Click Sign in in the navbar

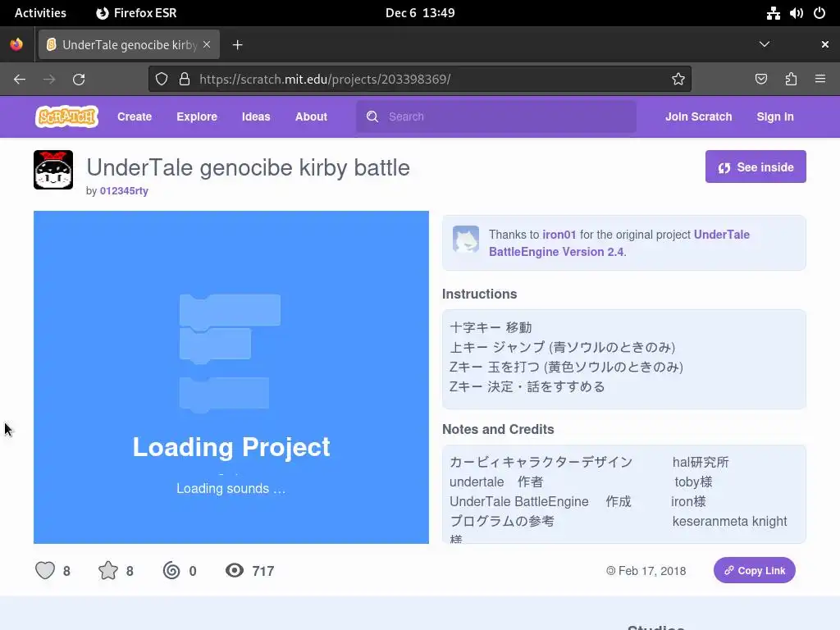(x=775, y=116)
